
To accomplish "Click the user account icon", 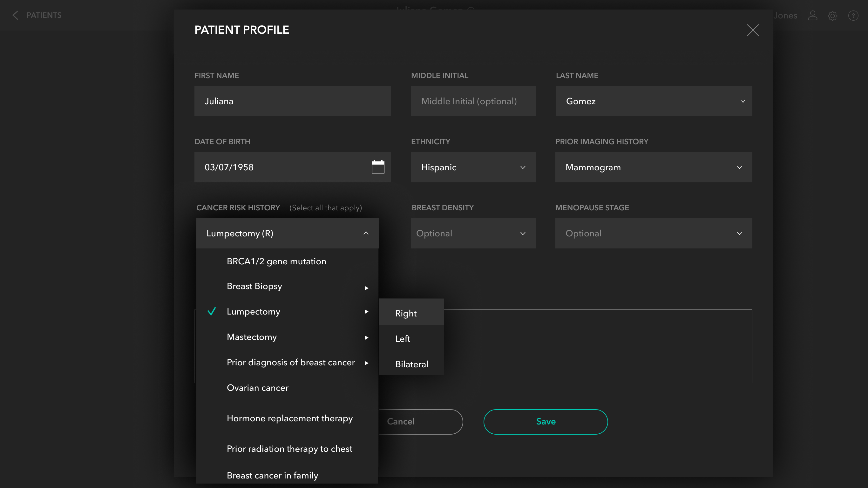I will pyautogui.click(x=812, y=16).
